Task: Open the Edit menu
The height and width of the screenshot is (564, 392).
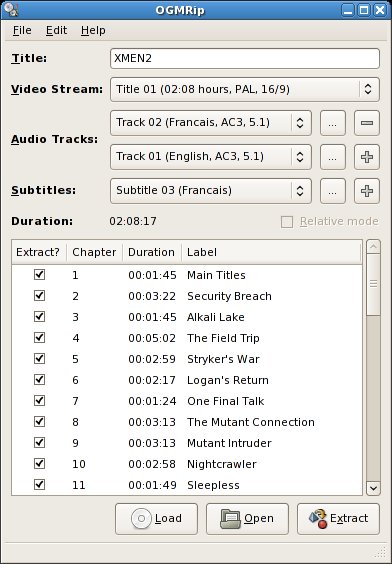Action: pyautogui.click(x=56, y=31)
